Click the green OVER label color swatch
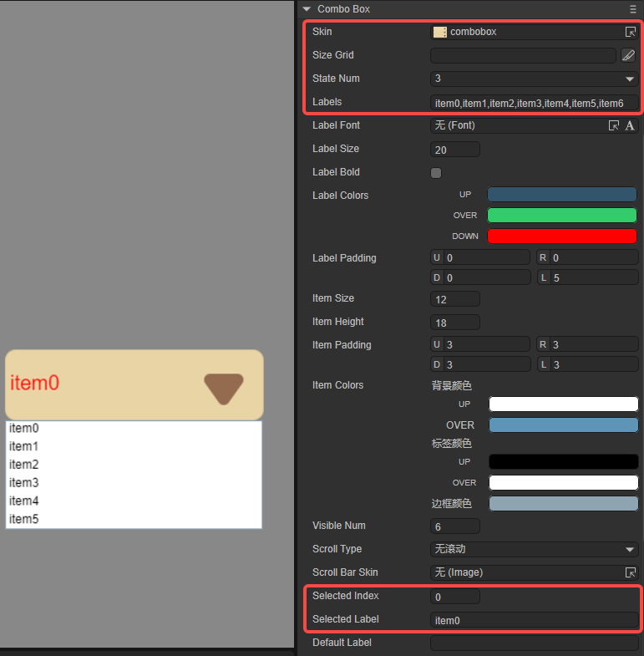Viewport: 644px width, 656px height. pyautogui.click(x=561, y=215)
